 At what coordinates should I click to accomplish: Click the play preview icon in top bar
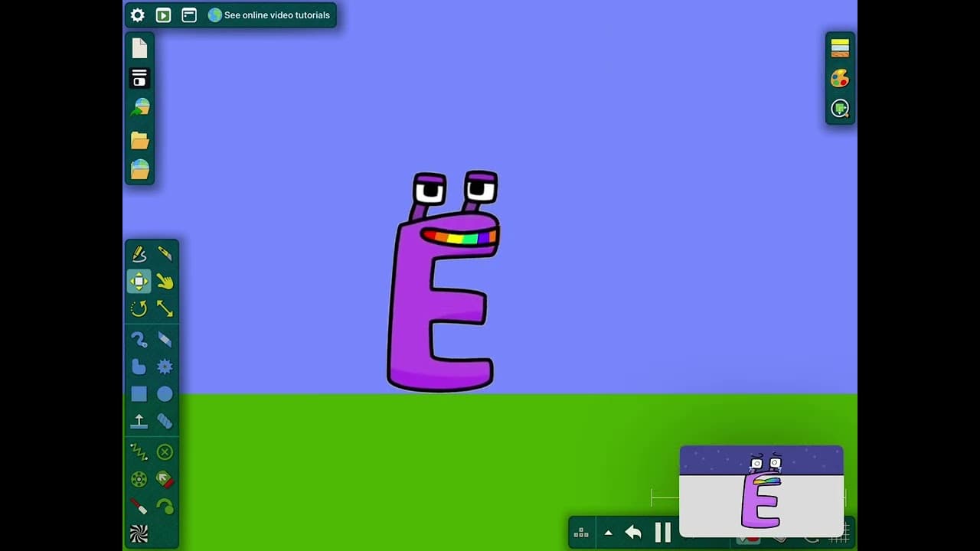(163, 15)
